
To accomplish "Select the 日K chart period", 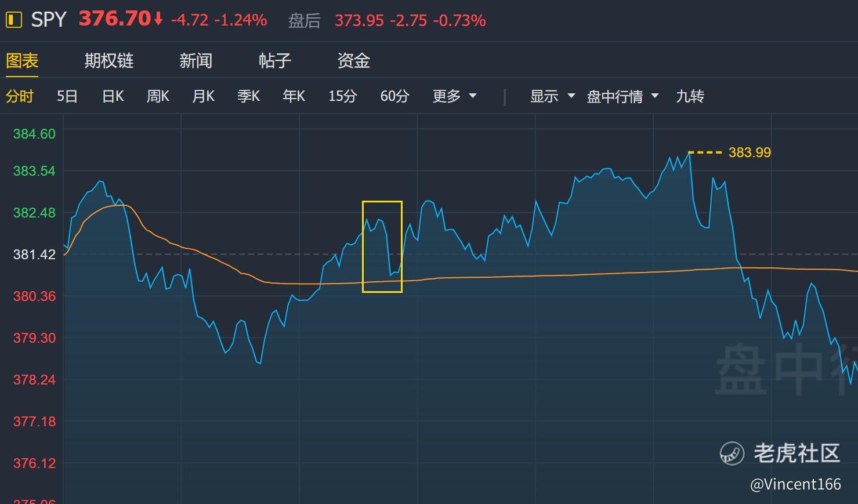I will (113, 96).
